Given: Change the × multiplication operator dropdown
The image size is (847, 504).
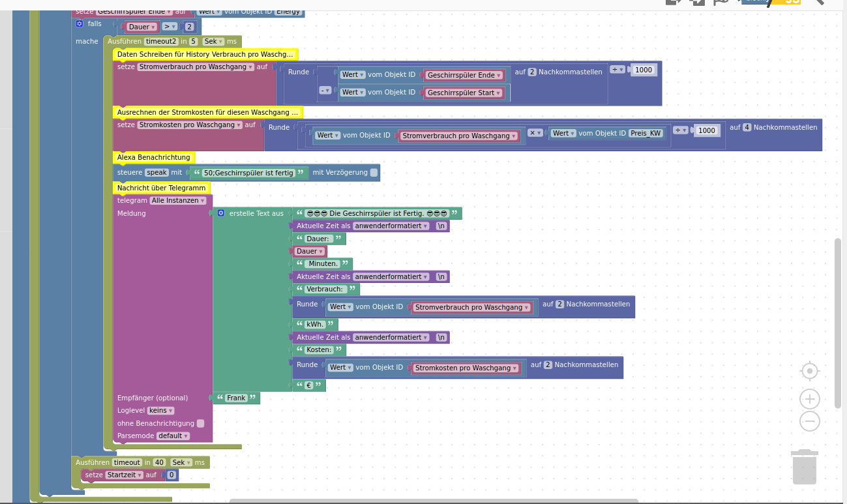Looking at the screenshot, I should point(535,132).
